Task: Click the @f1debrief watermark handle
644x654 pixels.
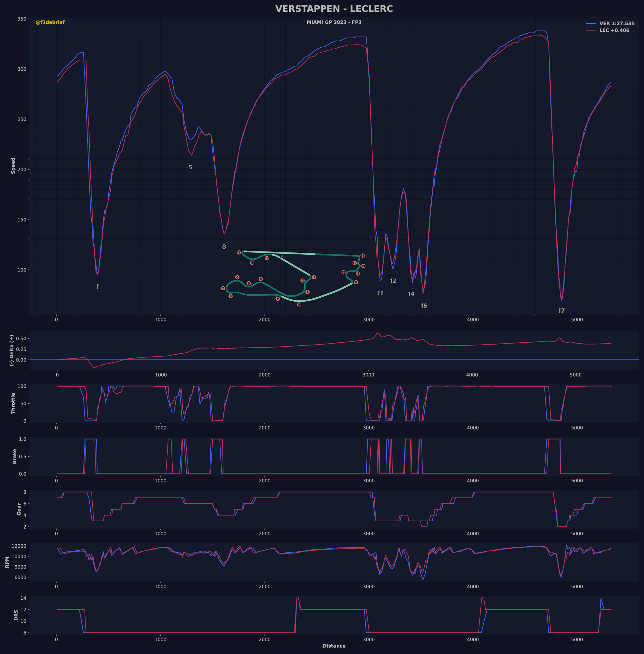Action: 50,22
